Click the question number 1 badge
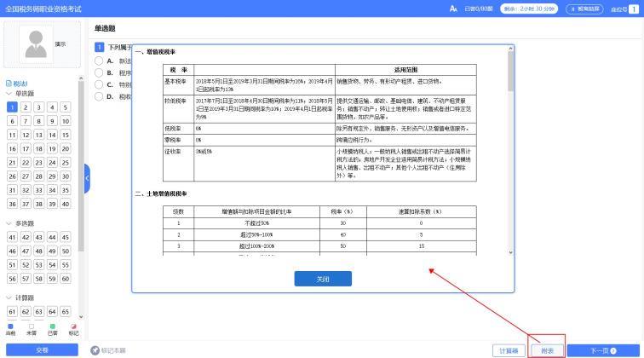 point(99,47)
